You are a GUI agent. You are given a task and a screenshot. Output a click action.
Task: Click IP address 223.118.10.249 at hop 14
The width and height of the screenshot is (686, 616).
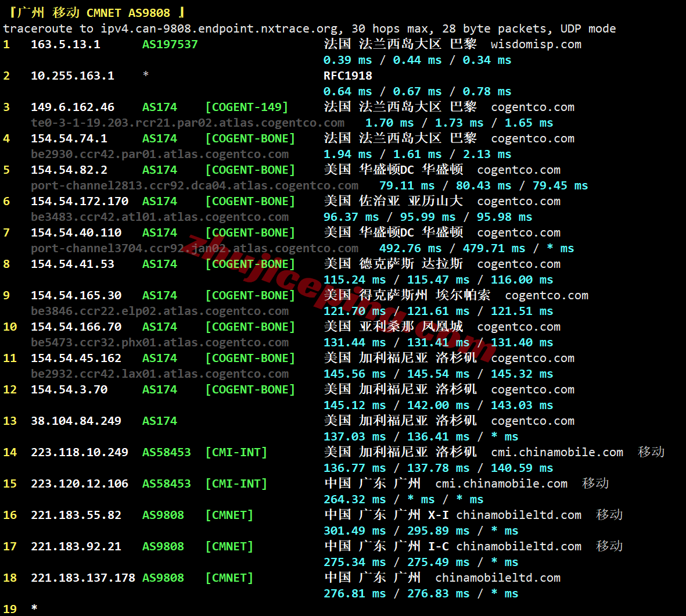[x=79, y=452]
